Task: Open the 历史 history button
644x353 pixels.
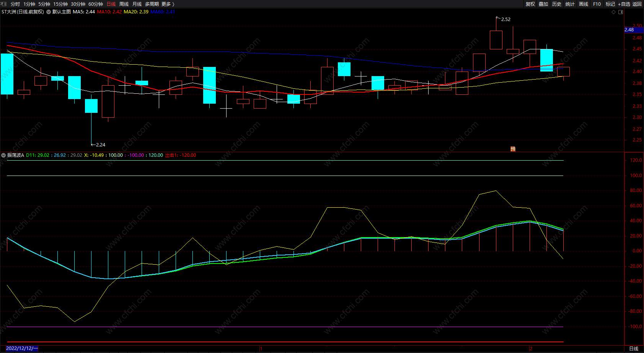Action: point(557,4)
